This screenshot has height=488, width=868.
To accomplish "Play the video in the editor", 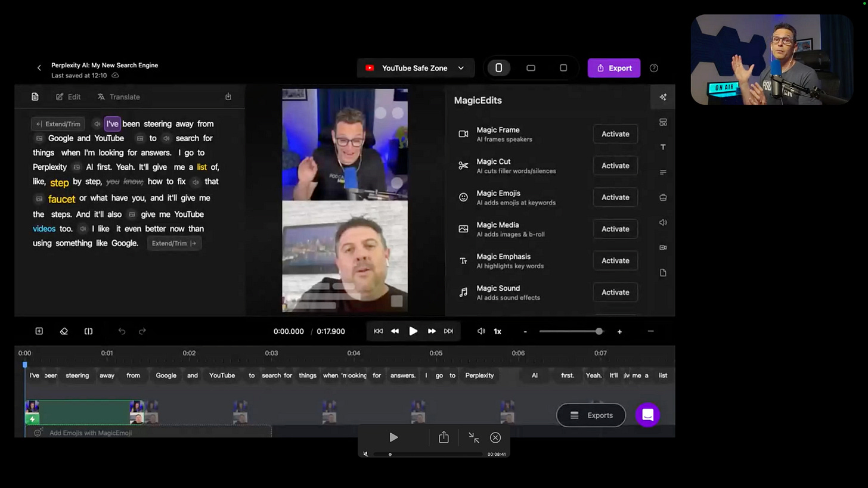I will coord(413,331).
